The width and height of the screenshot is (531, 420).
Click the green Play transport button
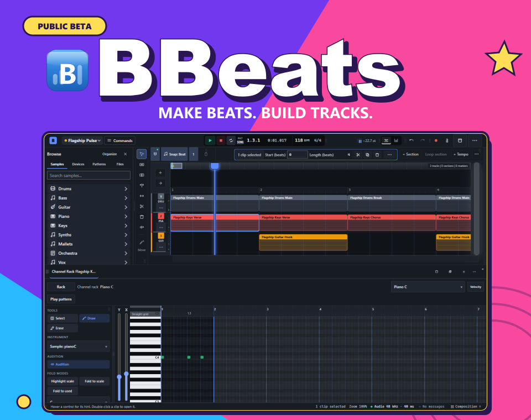[x=210, y=140]
